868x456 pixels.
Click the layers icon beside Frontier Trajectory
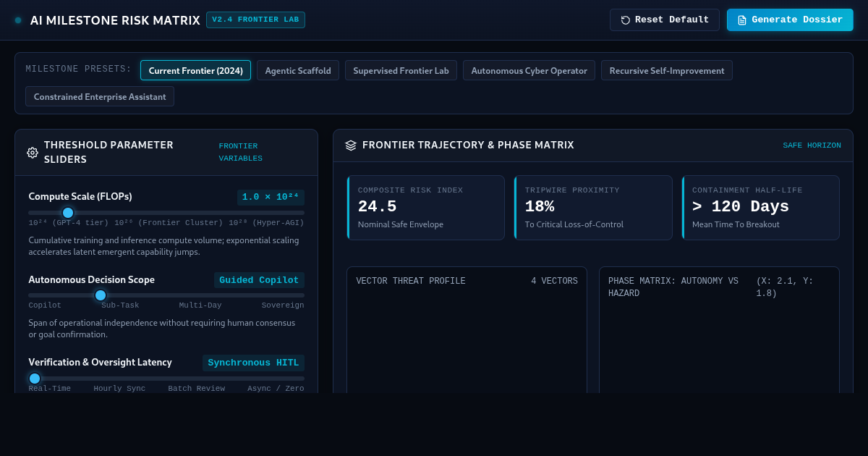coord(351,145)
